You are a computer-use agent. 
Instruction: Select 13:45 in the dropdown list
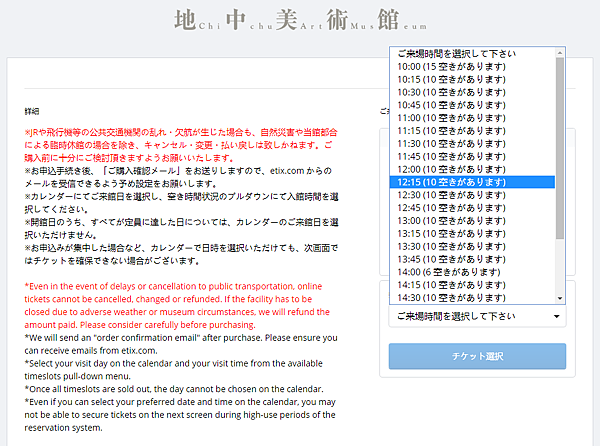point(472,259)
